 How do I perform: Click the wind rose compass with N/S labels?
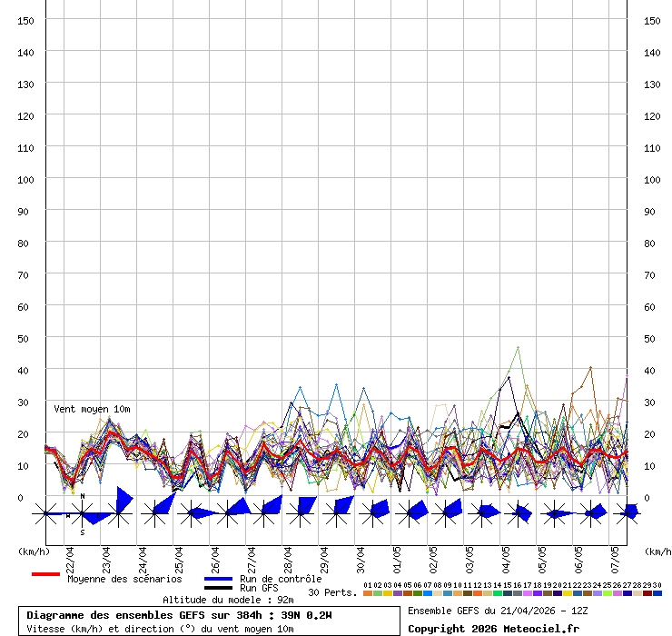tap(82, 514)
